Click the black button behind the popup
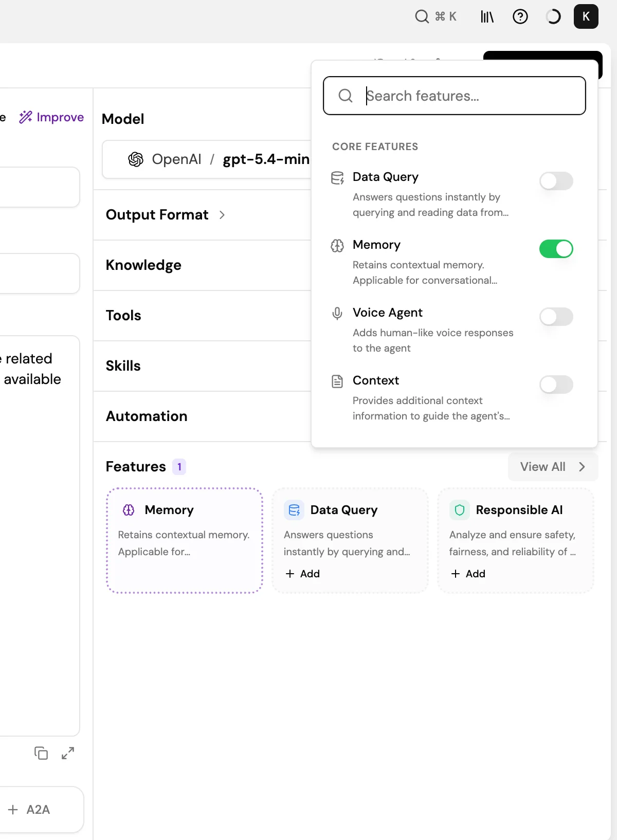Viewport: 617px width, 840px height. [542, 56]
